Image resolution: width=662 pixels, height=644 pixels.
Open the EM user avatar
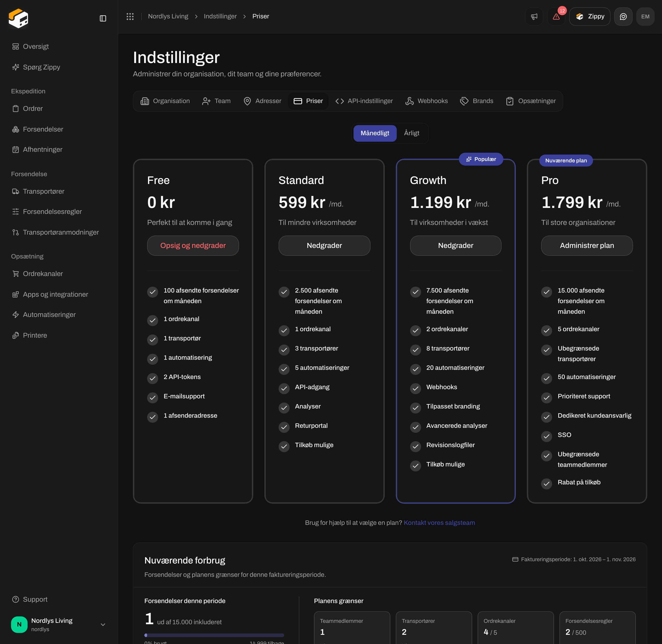[x=645, y=17]
